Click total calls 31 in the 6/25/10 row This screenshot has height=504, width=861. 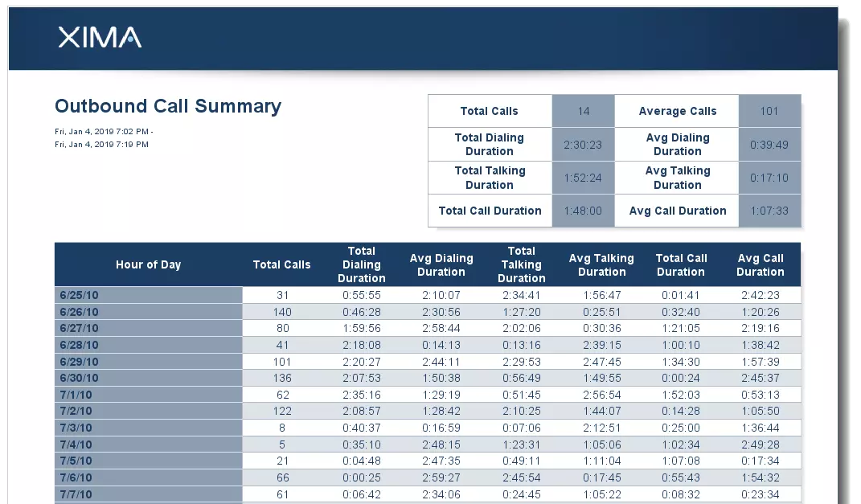282,295
